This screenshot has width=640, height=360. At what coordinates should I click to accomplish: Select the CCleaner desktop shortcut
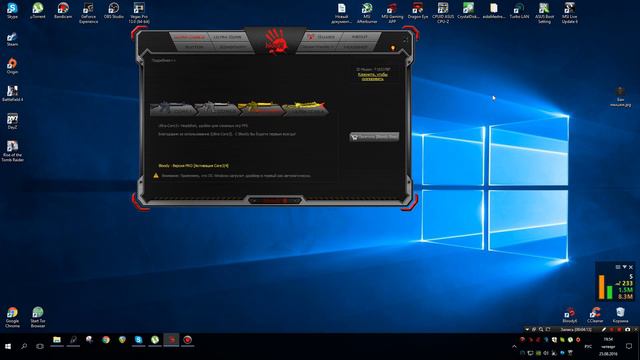tap(595, 316)
